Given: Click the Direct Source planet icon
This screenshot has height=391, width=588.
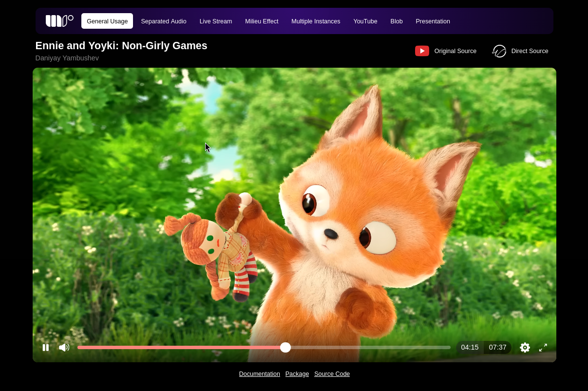Looking at the screenshot, I should click(499, 51).
